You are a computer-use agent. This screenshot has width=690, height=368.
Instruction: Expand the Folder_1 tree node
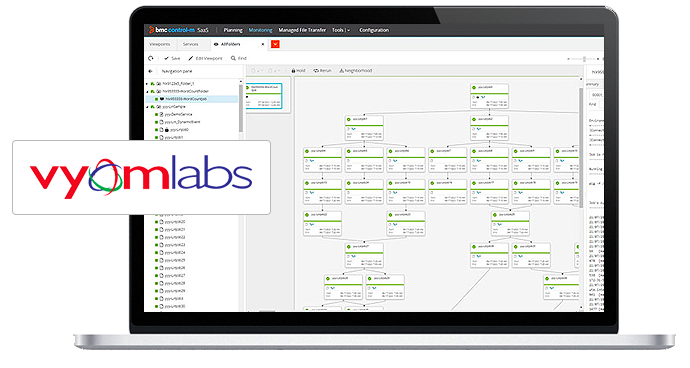click(147, 84)
